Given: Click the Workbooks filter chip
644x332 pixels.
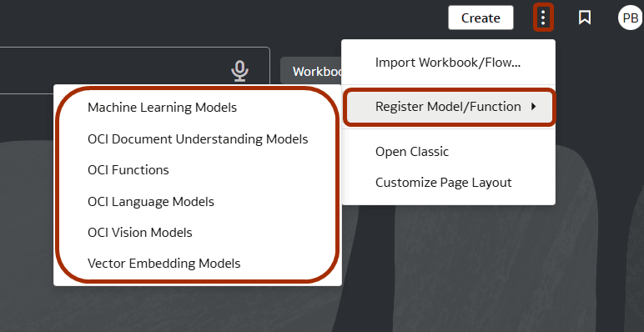Looking at the screenshot, I should [311, 71].
